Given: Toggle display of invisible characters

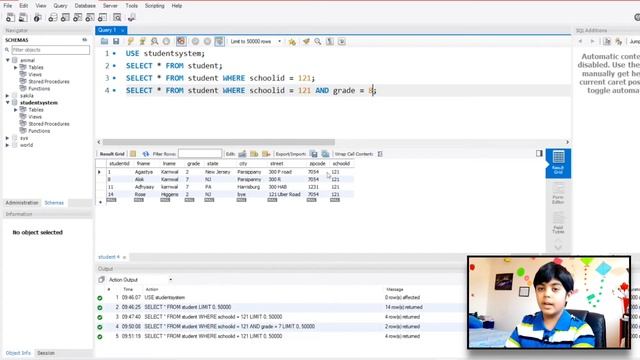Looking at the screenshot, I should pyautogui.click(x=330, y=41).
